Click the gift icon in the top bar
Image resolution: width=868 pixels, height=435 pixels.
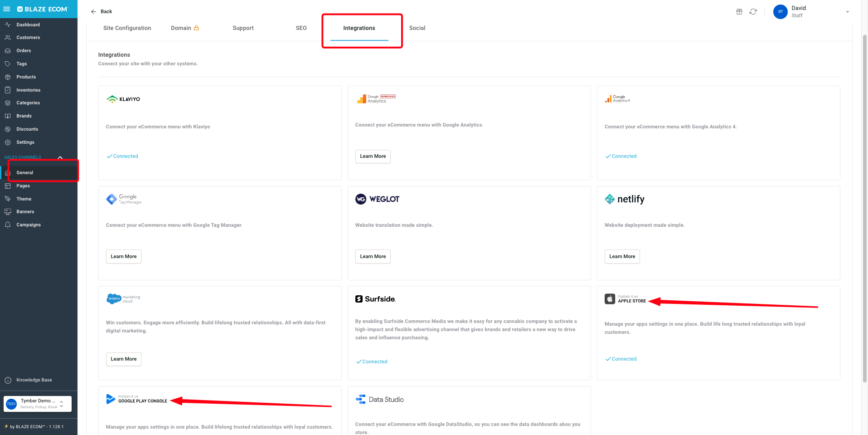tap(739, 11)
